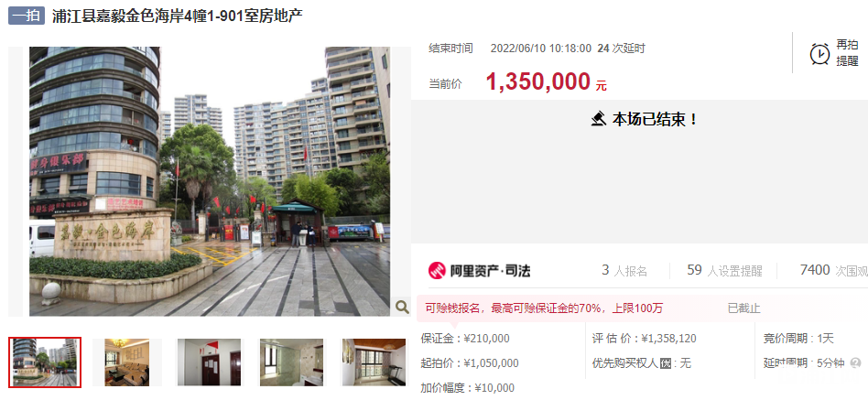Select the living room sofa thumbnail
Viewport: 868px width, 400px height.
click(127, 362)
